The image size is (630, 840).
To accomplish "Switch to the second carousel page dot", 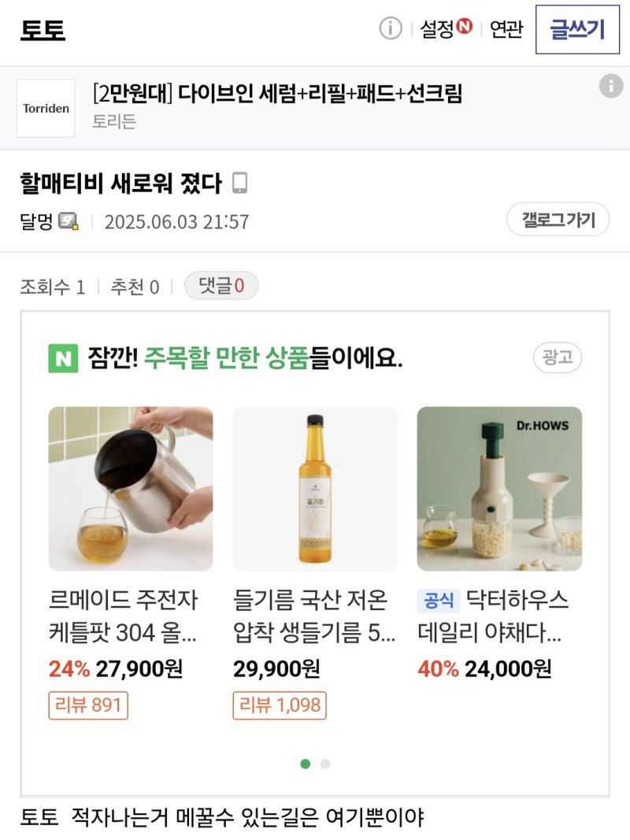I will point(325,764).
